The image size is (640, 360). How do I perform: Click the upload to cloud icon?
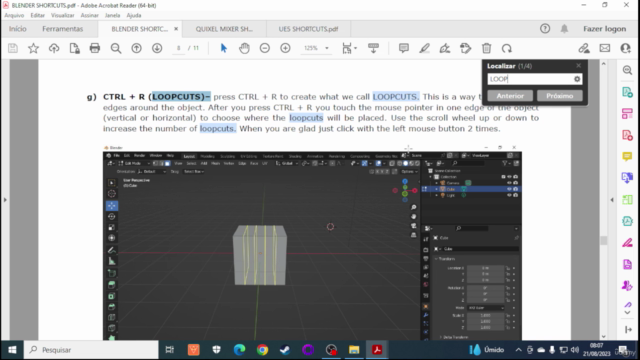[x=54, y=48]
